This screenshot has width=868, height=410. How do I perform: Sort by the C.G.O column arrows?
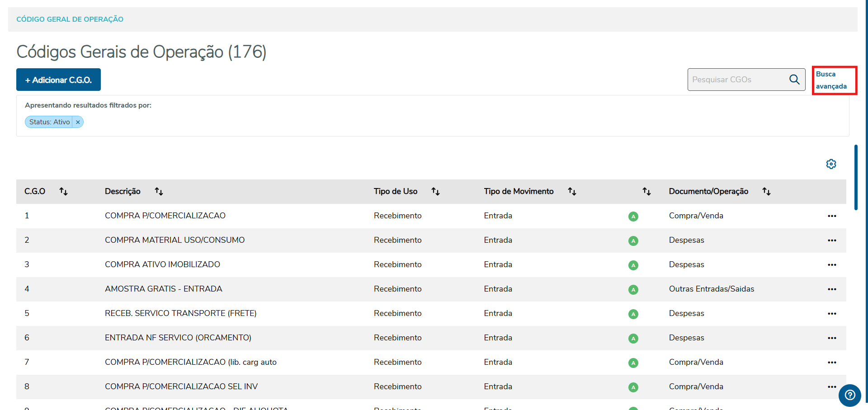coord(64,192)
